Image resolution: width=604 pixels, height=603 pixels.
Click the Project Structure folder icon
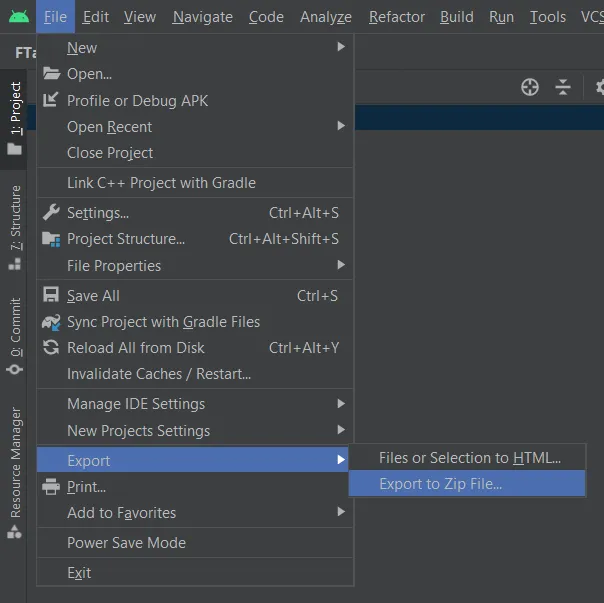51,239
